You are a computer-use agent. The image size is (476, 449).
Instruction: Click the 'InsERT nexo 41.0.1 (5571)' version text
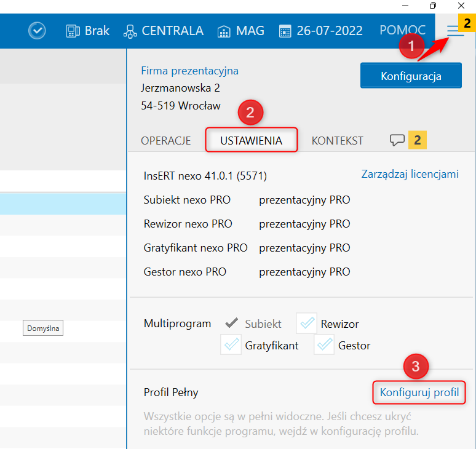(205, 176)
